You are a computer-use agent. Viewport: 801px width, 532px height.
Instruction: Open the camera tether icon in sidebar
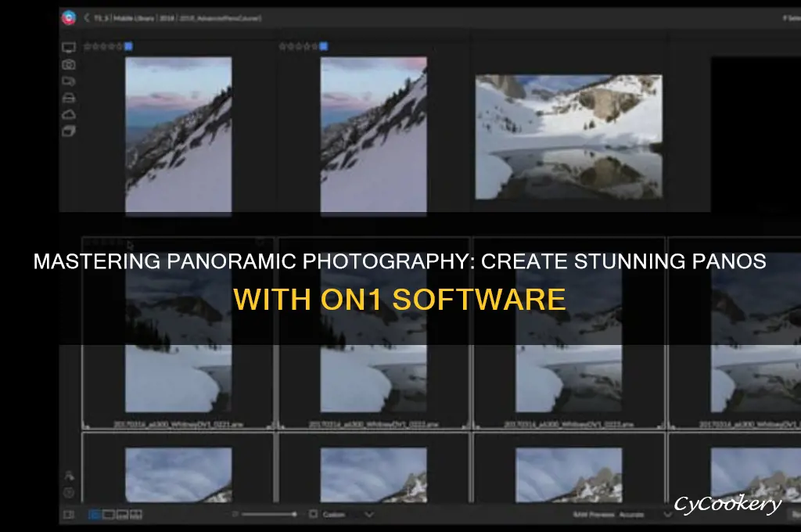[x=69, y=64]
